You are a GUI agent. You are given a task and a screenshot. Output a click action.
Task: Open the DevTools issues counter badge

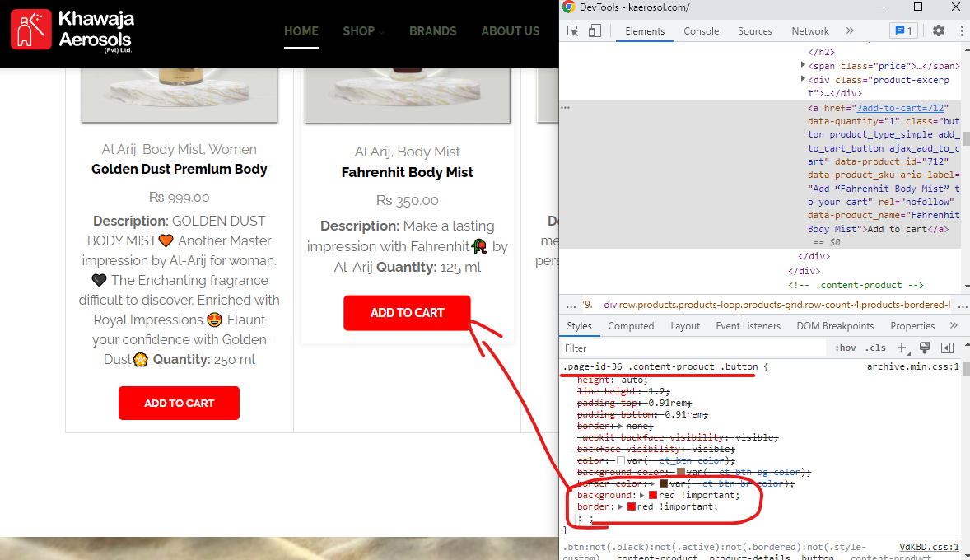[x=903, y=31]
